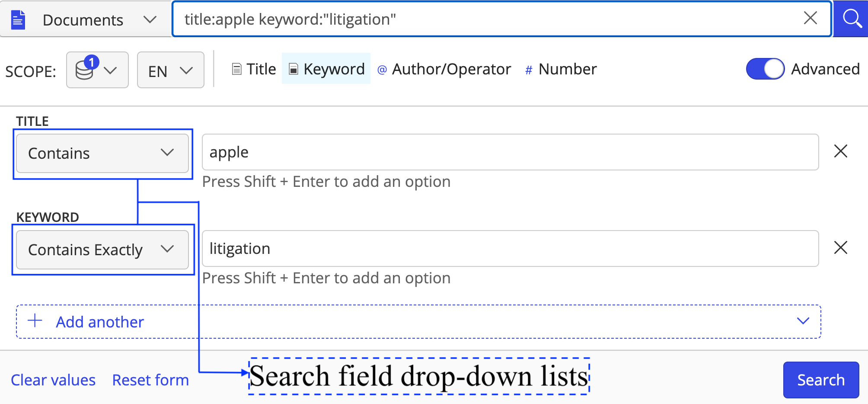The width and height of the screenshot is (868, 404).
Task: Click the plus icon beside Add another
Action: click(x=35, y=321)
